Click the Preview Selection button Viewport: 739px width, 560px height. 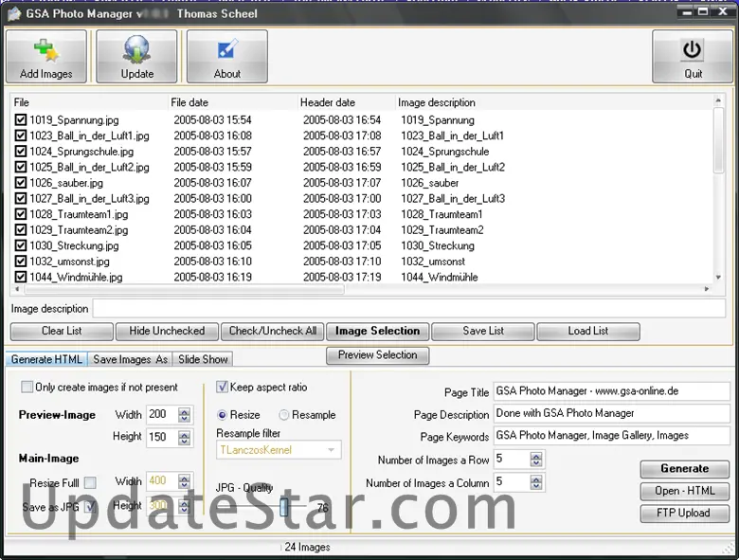pos(377,355)
